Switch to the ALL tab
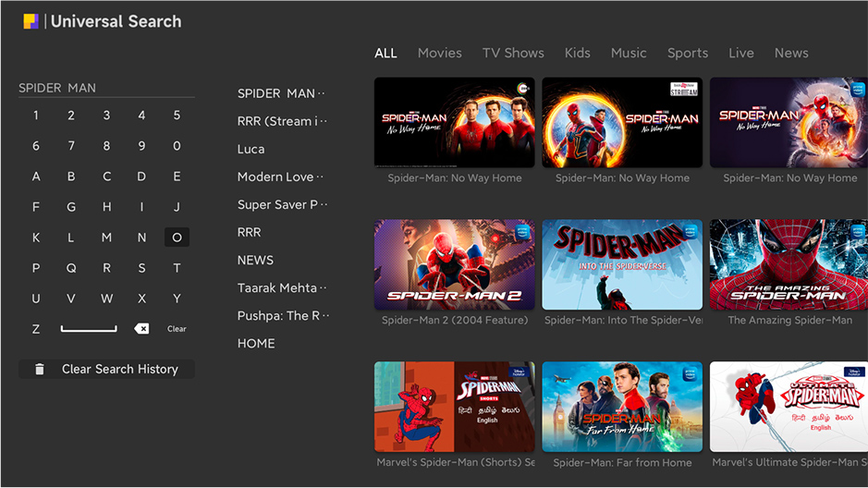Screen dimensions: 868x488 (x=385, y=53)
